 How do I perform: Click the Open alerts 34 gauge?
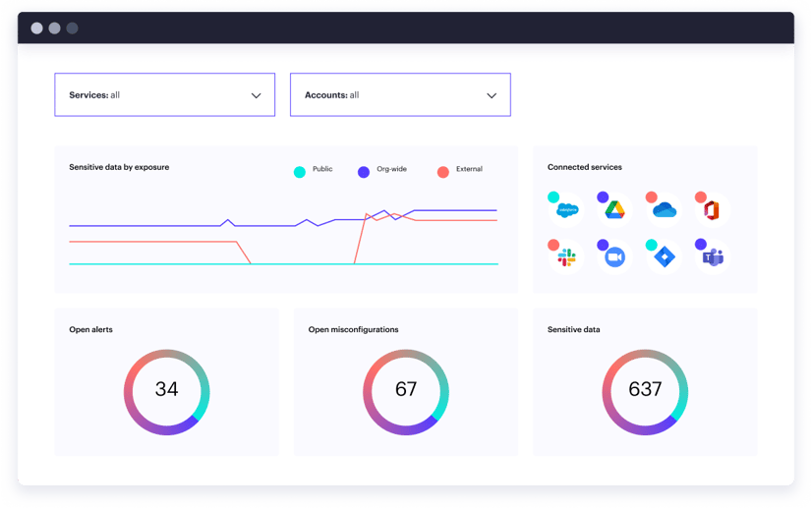167,392
